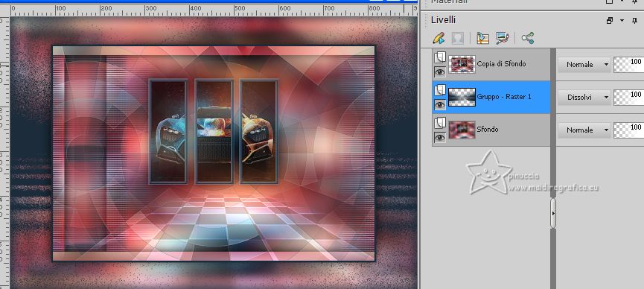Click the picture-with-brush icon in Livelli toolbar
The width and height of the screenshot is (644, 289).
[x=482, y=39]
